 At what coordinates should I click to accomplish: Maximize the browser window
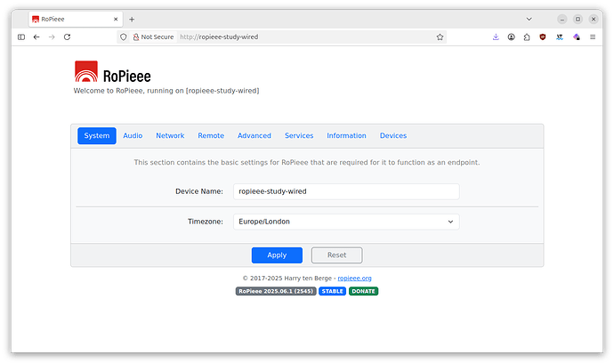point(578,19)
